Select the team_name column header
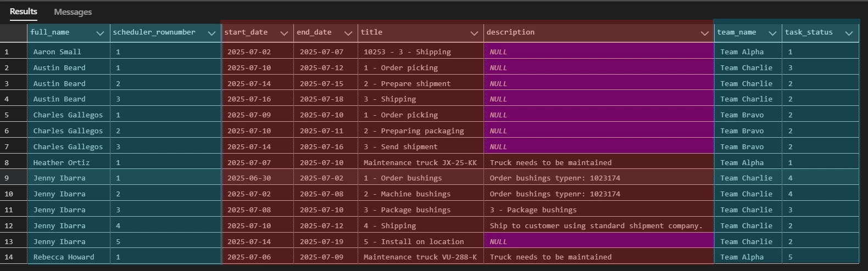This screenshot has height=271, width=868. pyautogui.click(x=748, y=33)
